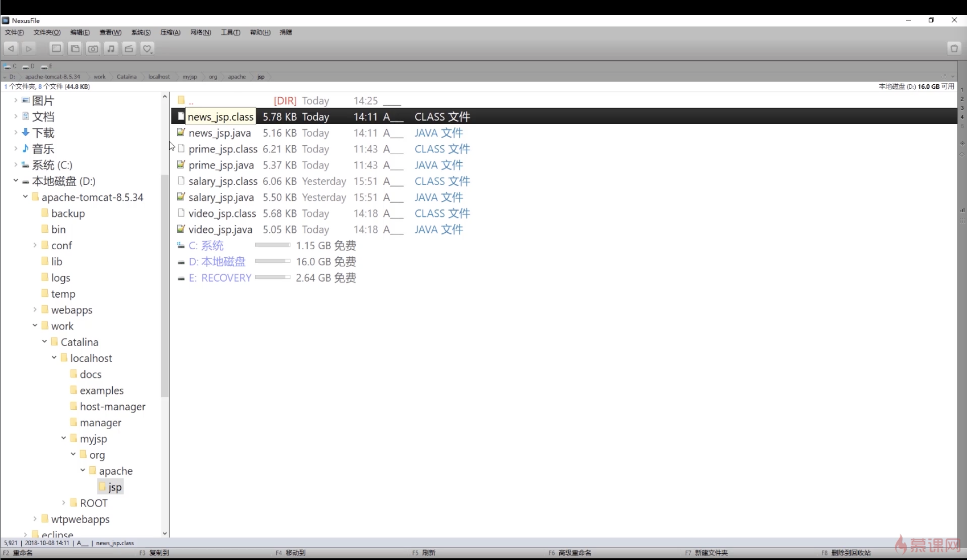Viewport: 967px width, 560px height.
Task: Open the music note shortcut icon
Action: click(x=111, y=49)
